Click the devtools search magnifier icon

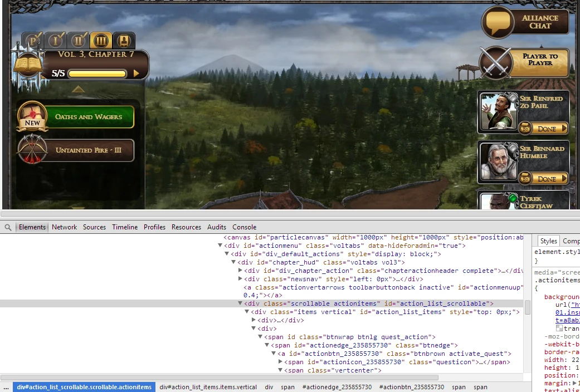8,227
